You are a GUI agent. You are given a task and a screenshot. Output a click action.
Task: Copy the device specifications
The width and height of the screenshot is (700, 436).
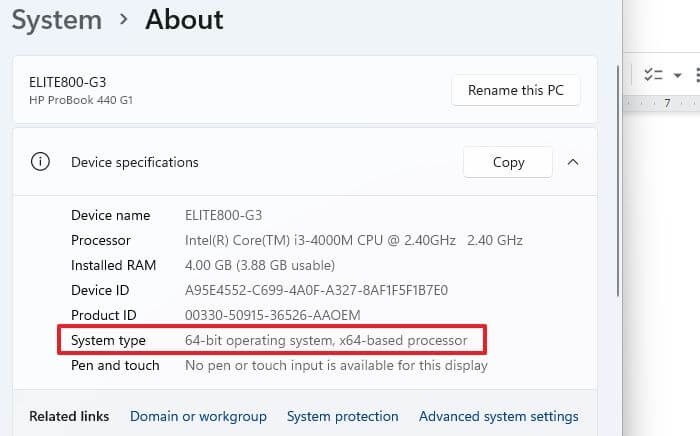point(508,162)
